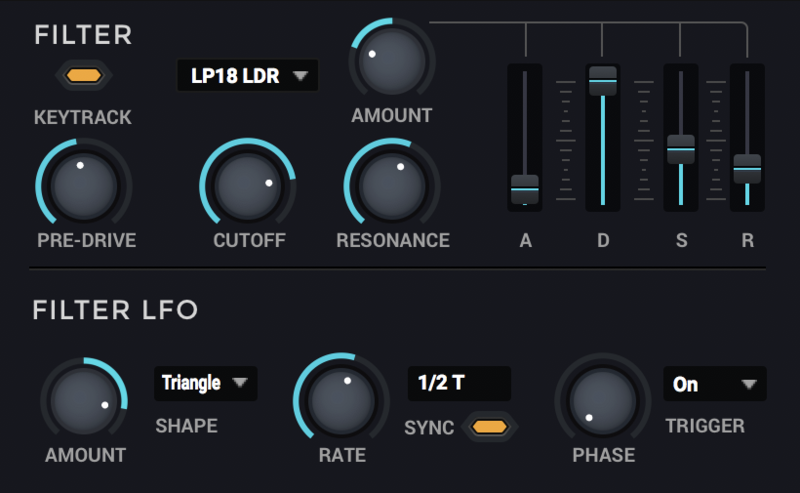Open the LP18 LDR filter type dropdown
Screen dimensions: 800x493
248,75
